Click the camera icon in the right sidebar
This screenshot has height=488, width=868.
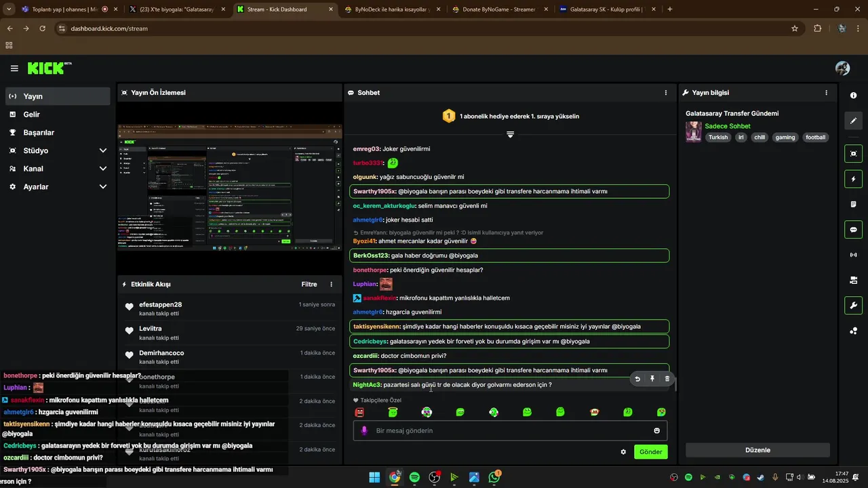[853, 280]
